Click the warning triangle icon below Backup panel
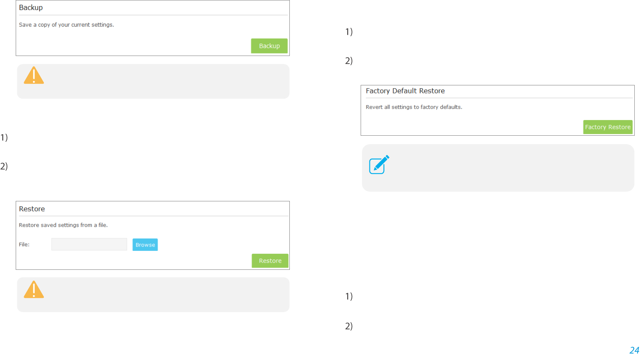This screenshot has height=356, width=644. (x=34, y=75)
